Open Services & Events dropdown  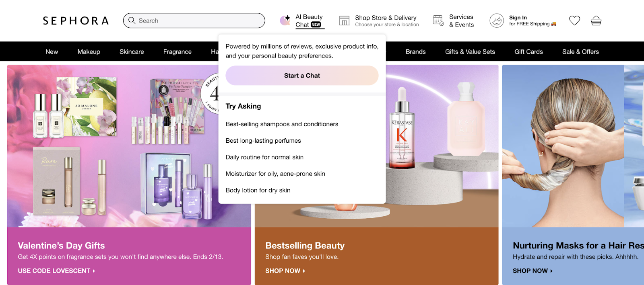(454, 21)
